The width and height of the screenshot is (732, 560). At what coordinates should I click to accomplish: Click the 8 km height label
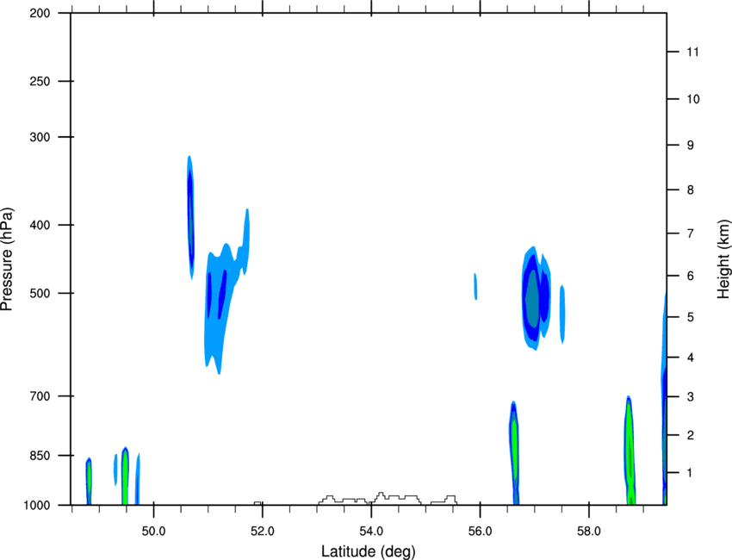pyautogui.click(x=691, y=190)
